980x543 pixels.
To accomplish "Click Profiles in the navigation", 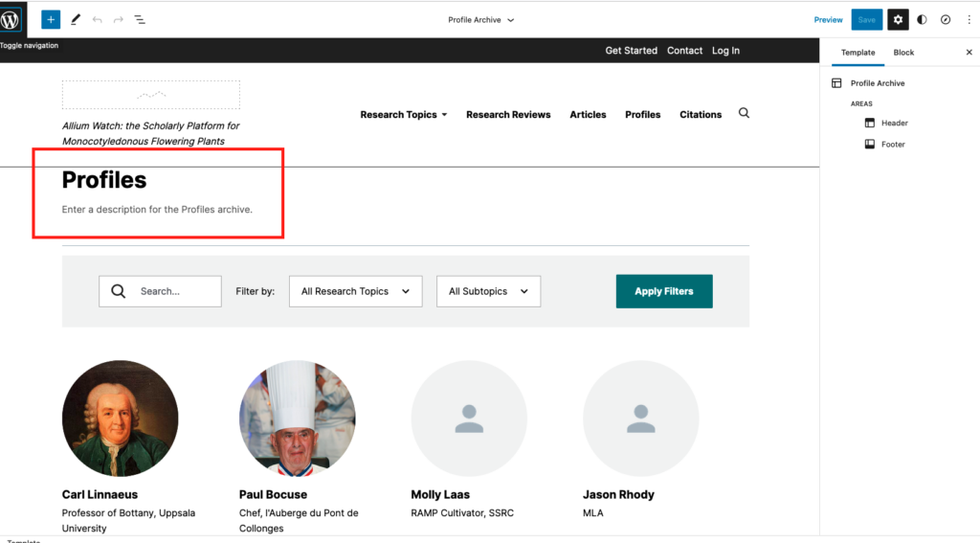I will pos(642,115).
